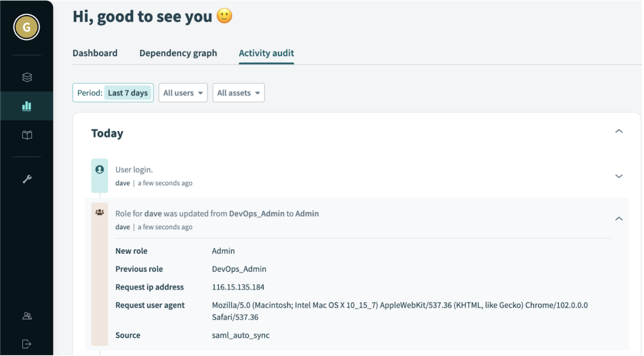The image size is (644, 356).
Task: Select the Activity audit tab
Action: 266,53
